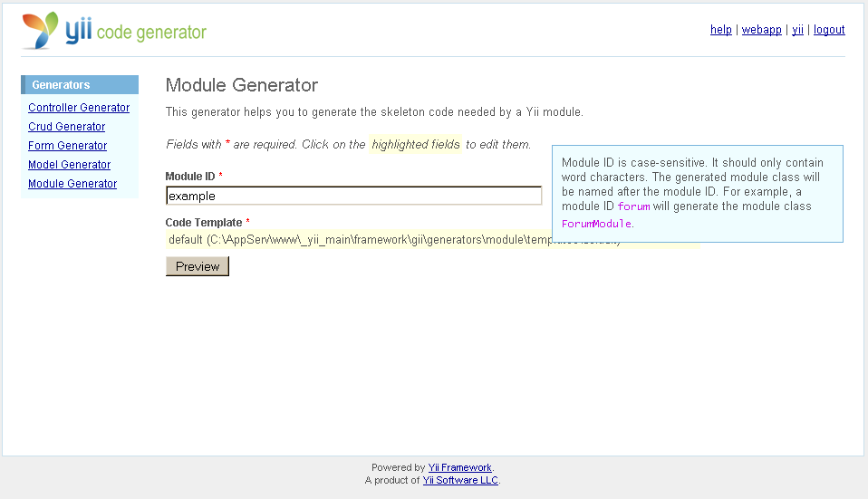This screenshot has height=499, width=868.
Task: Open the webapp link in the header
Action: (761, 30)
